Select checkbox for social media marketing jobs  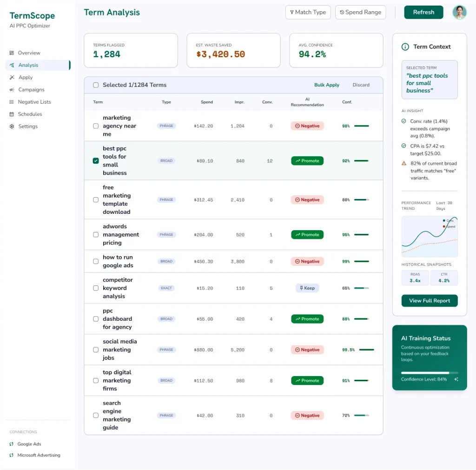click(x=96, y=350)
